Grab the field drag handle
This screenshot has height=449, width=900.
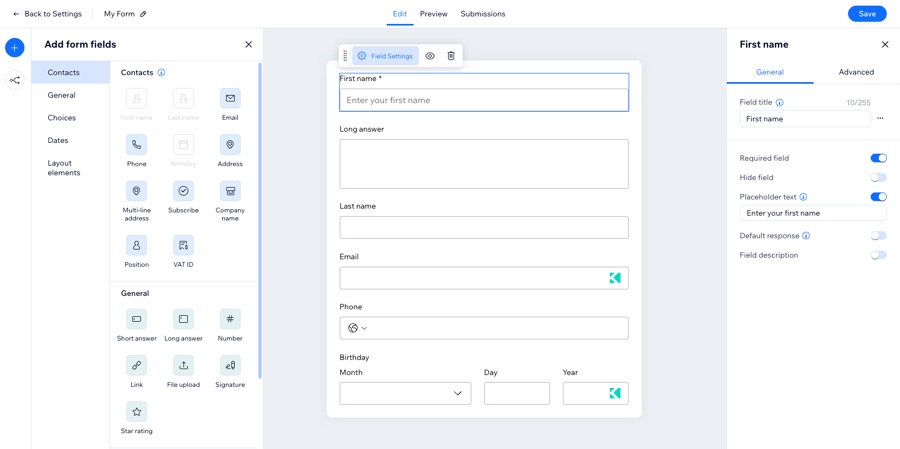(345, 56)
